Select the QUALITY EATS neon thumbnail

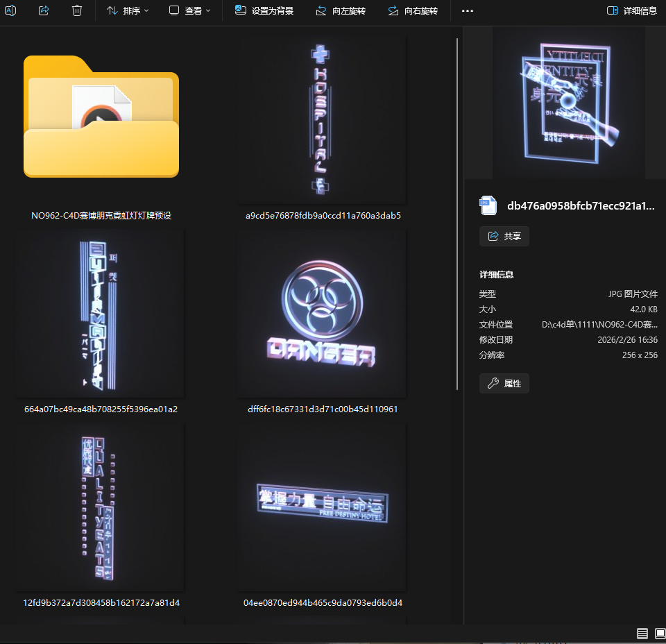coord(101,508)
